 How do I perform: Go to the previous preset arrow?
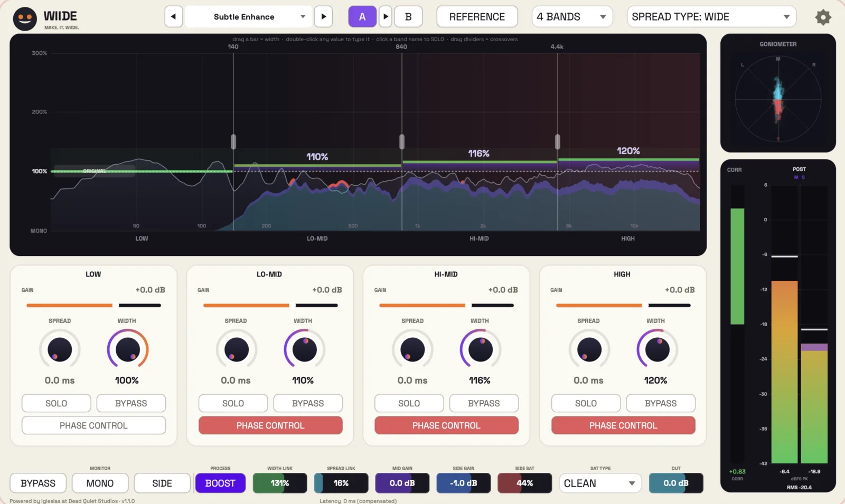click(173, 16)
